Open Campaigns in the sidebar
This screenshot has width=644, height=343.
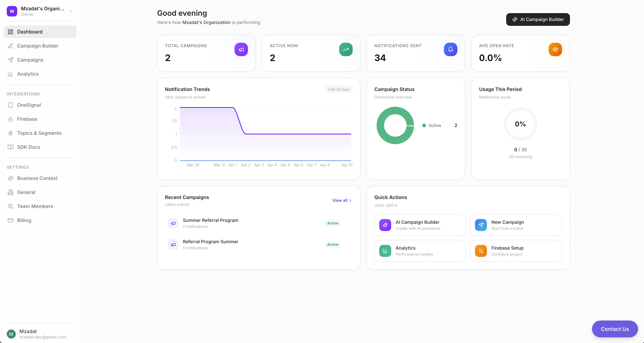click(40, 60)
